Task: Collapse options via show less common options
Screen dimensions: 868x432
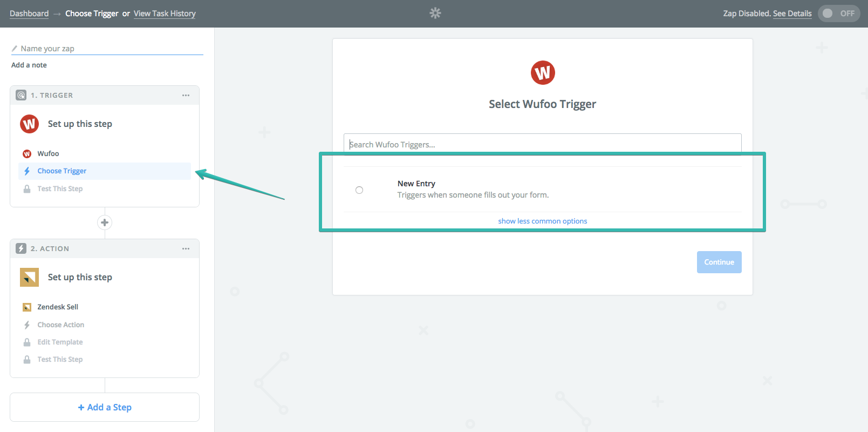Action: (542, 221)
